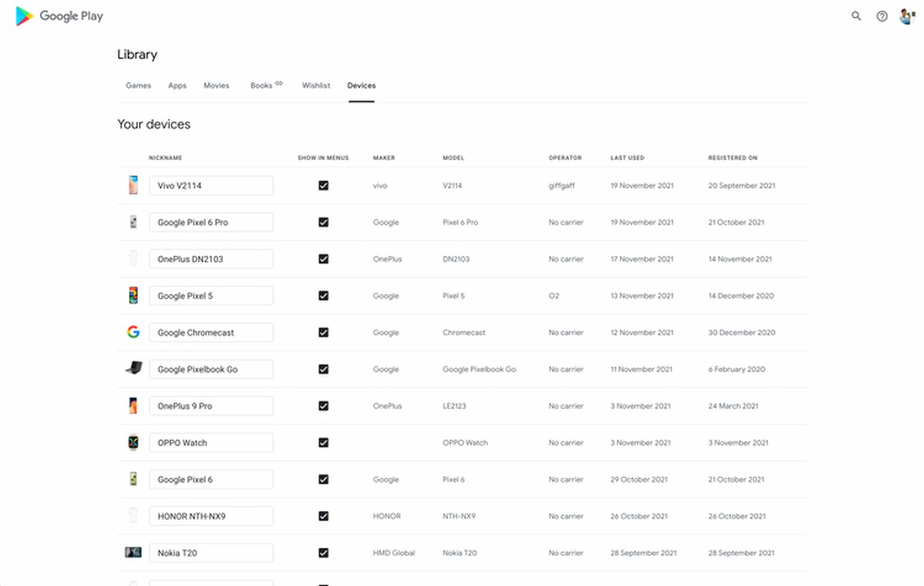The width and height of the screenshot is (924, 586).
Task: Toggle show in menus for Google Pixel 5
Action: (x=323, y=296)
